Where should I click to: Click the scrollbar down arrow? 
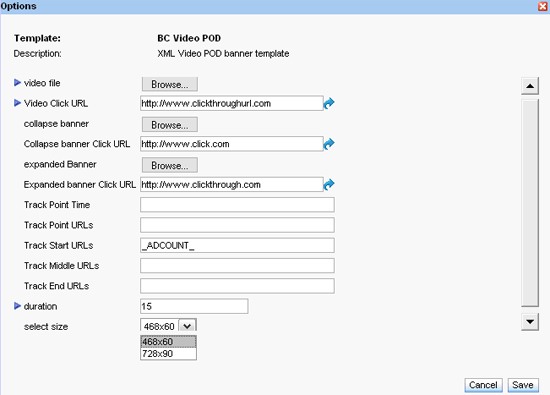[530, 321]
